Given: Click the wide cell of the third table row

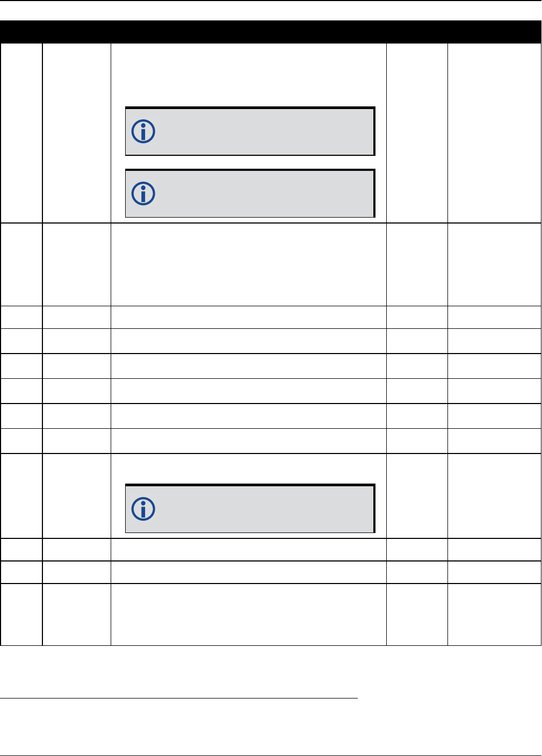Looking at the screenshot, I should [249, 317].
